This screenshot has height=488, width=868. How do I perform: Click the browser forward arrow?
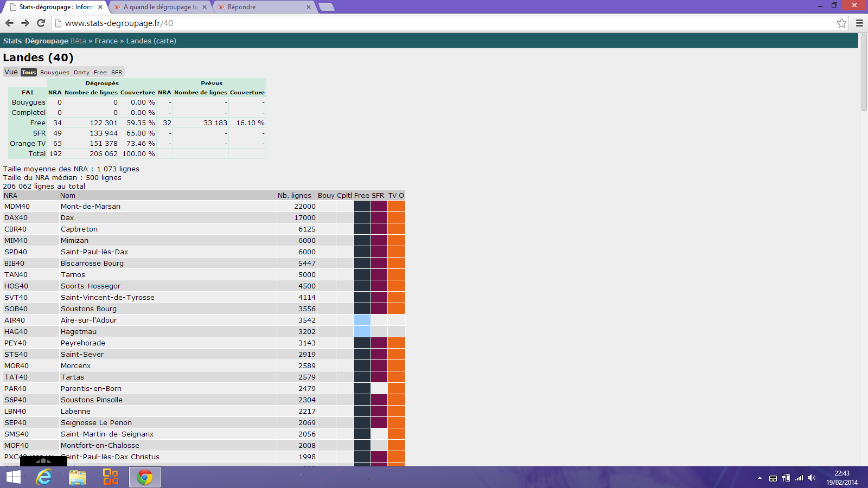click(x=25, y=23)
